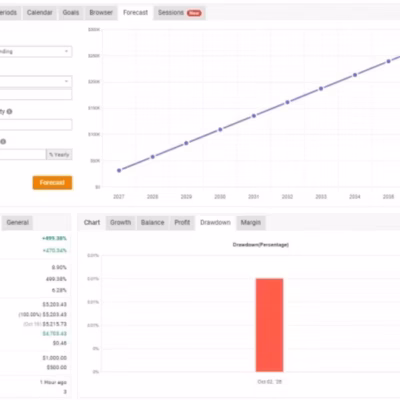The image size is (400, 400).
Task: Click the green +470.34% value
Action: pyautogui.click(x=54, y=250)
